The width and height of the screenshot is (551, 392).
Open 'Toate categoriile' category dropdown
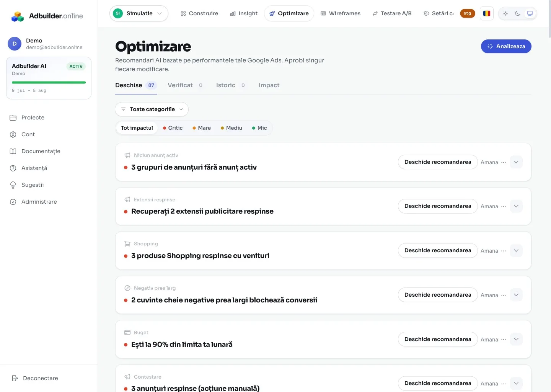152,109
